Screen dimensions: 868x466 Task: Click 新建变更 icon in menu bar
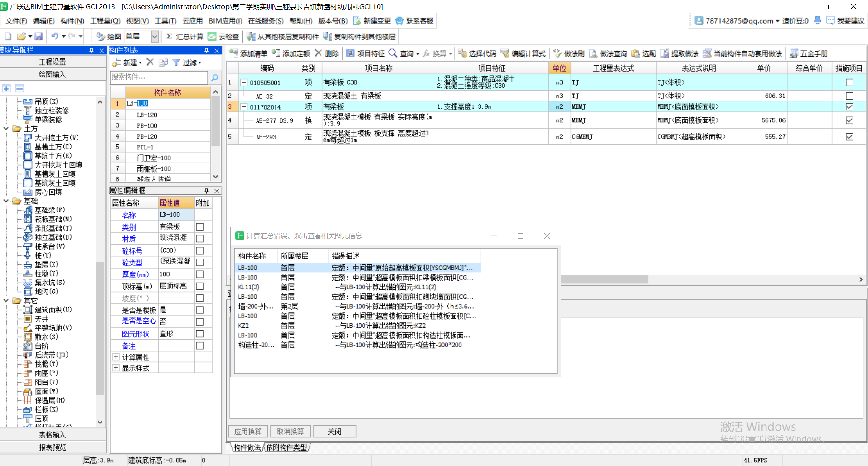(357, 21)
